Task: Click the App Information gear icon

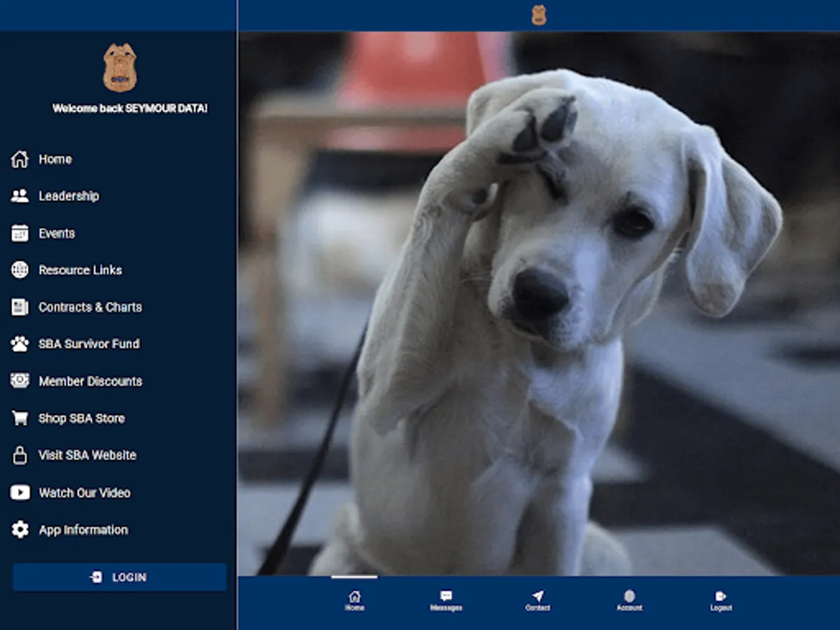Action: tap(18, 530)
